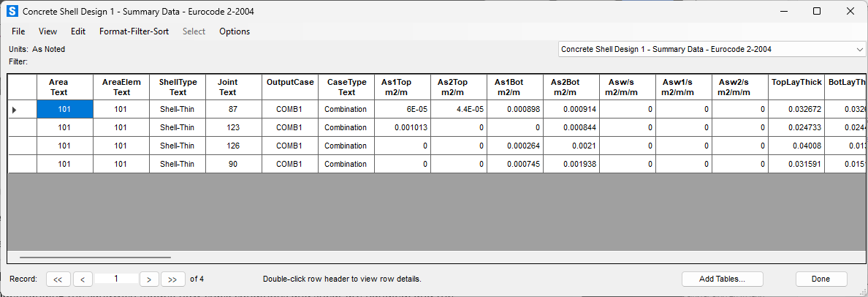This screenshot has height=297, width=868.
Task: Advance to next record button
Action: [149, 279]
